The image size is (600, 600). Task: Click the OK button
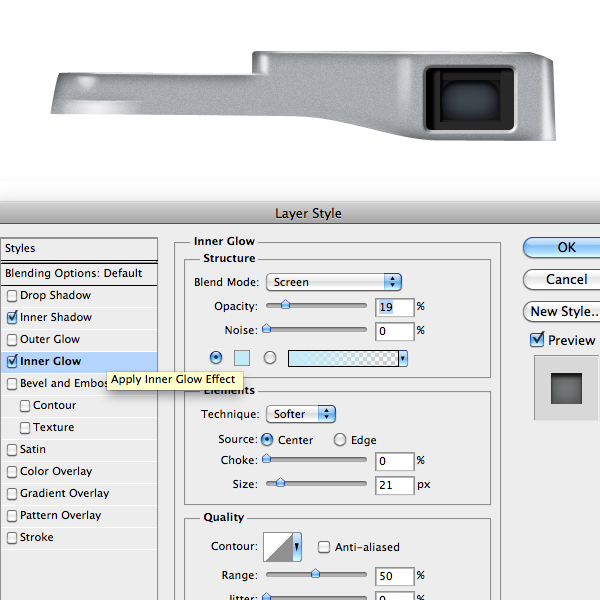tap(562, 248)
